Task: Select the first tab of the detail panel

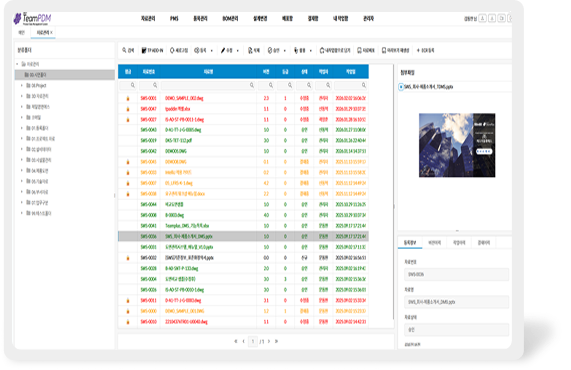Action: point(410,243)
